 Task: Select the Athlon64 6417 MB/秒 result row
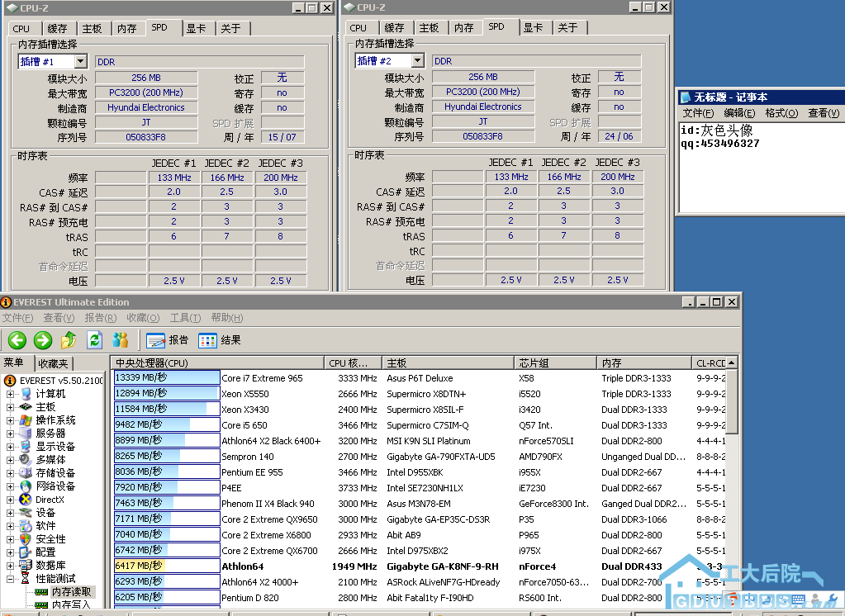(420, 566)
